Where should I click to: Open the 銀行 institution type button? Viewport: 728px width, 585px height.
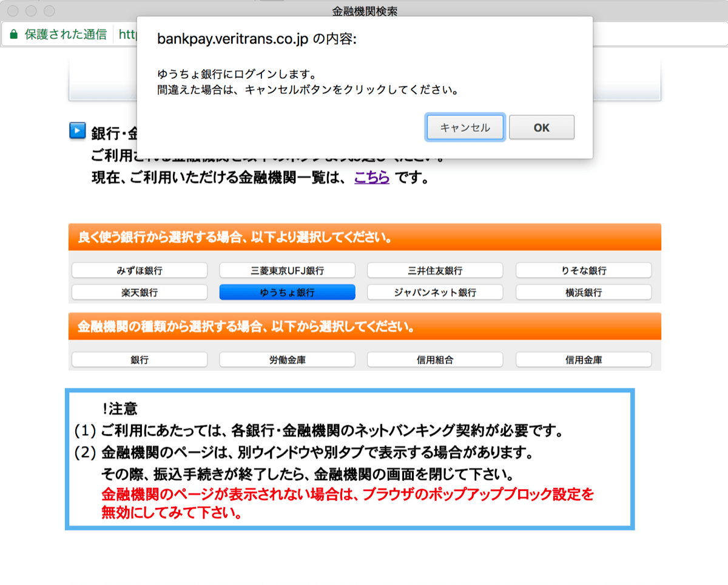point(140,359)
